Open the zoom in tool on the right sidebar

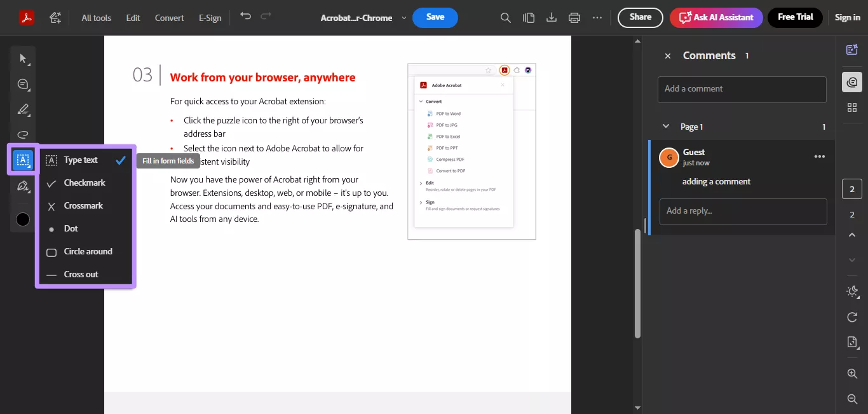[x=851, y=373]
